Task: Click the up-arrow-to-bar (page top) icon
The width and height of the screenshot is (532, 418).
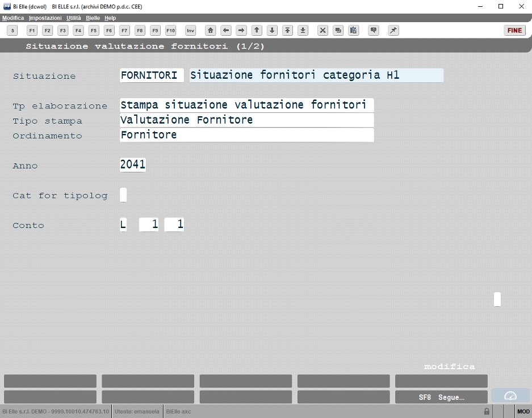Action: [287, 31]
